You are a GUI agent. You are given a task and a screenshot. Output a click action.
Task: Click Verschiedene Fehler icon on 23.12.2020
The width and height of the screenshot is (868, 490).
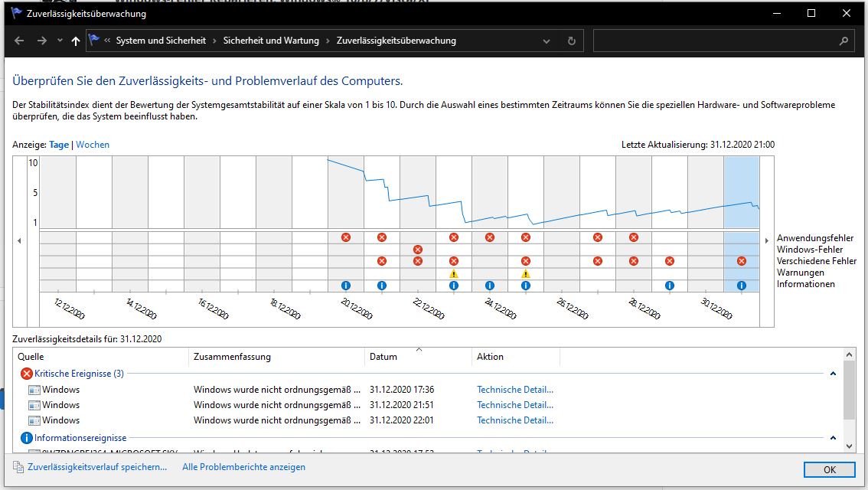click(x=454, y=261)
